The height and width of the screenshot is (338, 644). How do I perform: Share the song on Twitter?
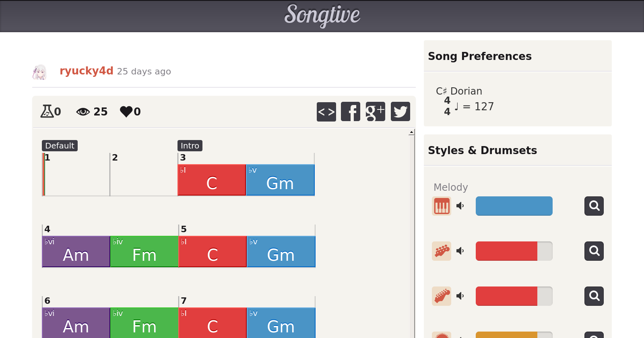click(x=400, y=111)
